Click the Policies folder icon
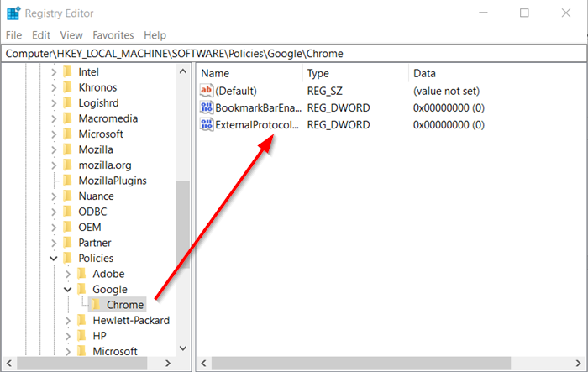The image size is (588, 372). click(x=68, y=258)
